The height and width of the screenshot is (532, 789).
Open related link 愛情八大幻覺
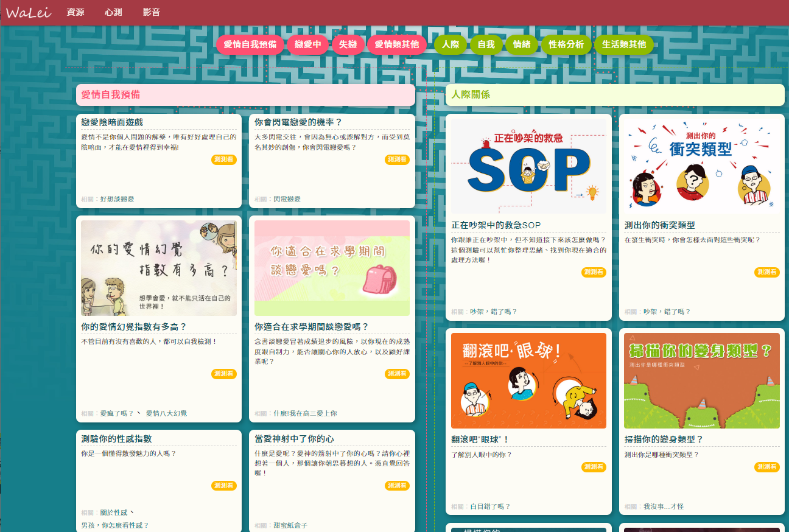[166, 413]
